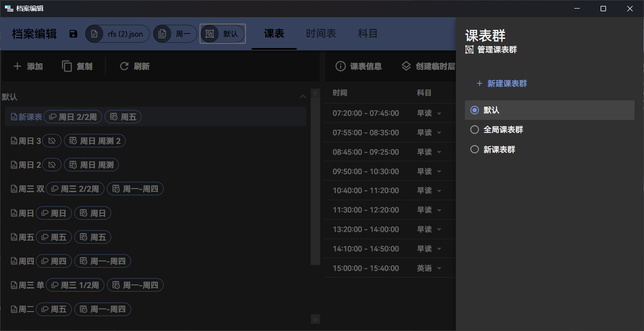The height and width of the screenshot is (331, 644).
Task: Click 创建临时层 button
Action: [x=428, y=66]
